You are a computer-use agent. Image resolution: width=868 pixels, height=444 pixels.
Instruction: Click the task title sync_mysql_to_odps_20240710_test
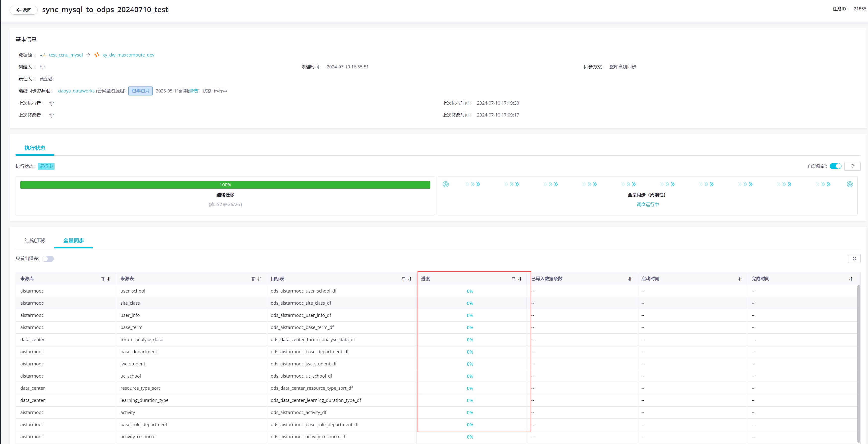(x=105, y=10)
